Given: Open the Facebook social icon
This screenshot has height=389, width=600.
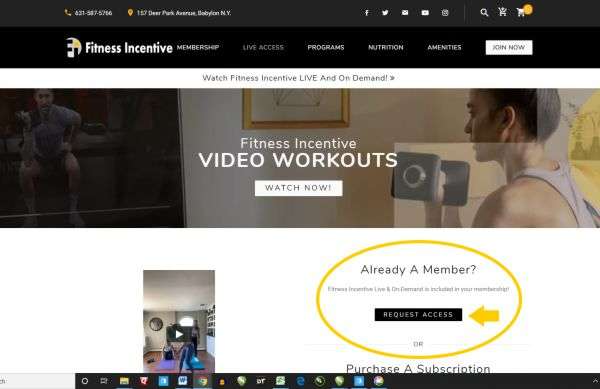Looking at the screenshot, I should coord(367,13).
